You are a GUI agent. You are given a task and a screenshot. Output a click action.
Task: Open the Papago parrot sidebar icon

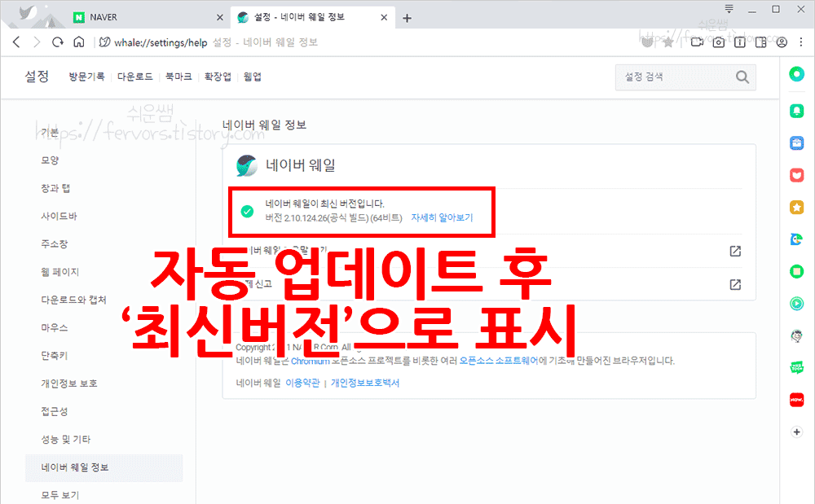(x=797, y=239)
